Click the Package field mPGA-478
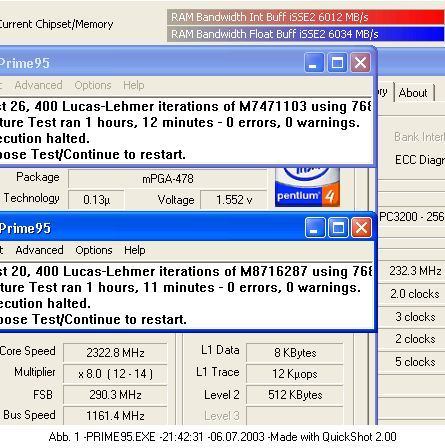Viewport: 445px width, 448px height. [x=168, y=179]
